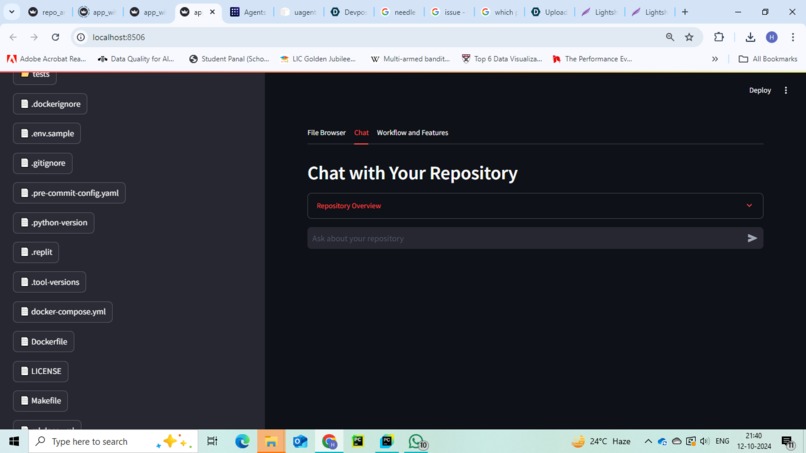Open Data Quality for AI bookmark
The image size is (806, 453).
[136, 59]
